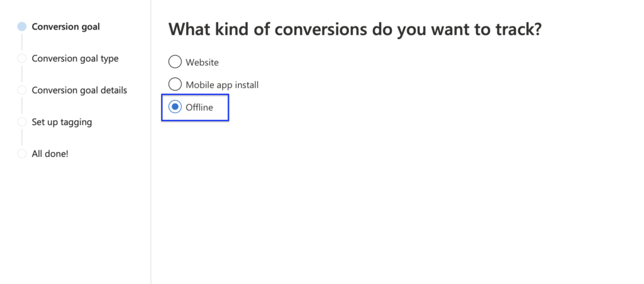Go to the Conversion goal step label
This screenshot has width=644, height=284.
pyautogui.click(x=65, y=26)
